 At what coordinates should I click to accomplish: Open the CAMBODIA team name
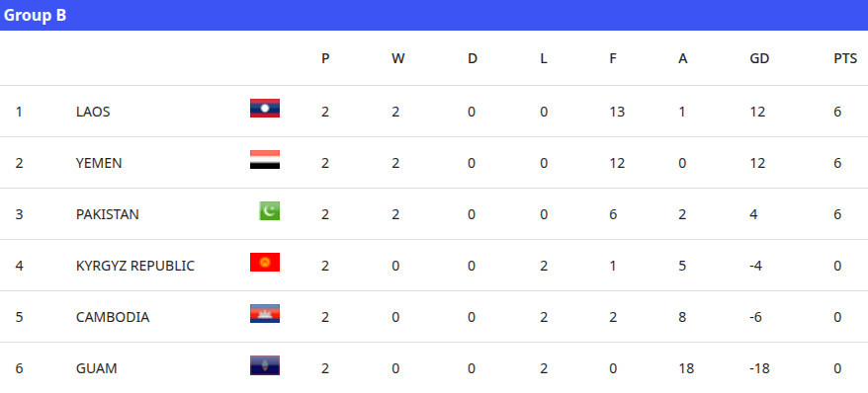(113, 317)
